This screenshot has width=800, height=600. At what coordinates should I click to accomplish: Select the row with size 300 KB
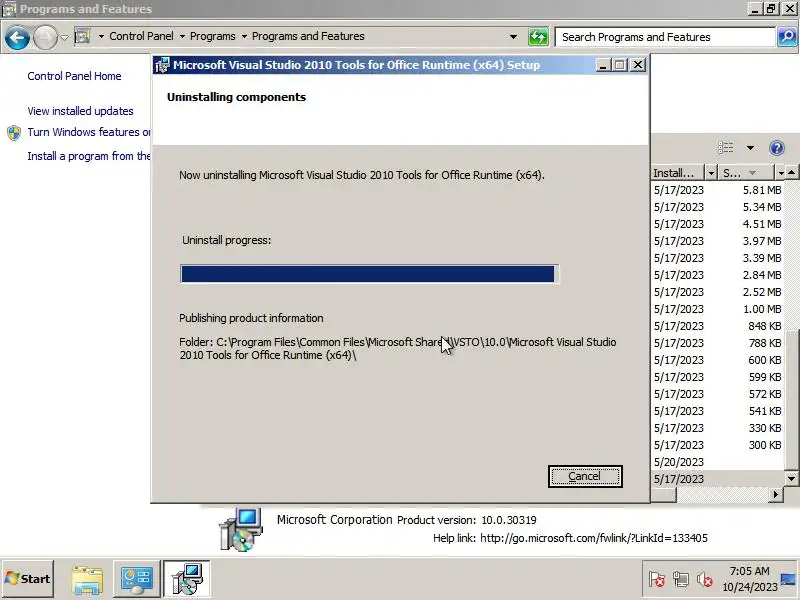717,445
